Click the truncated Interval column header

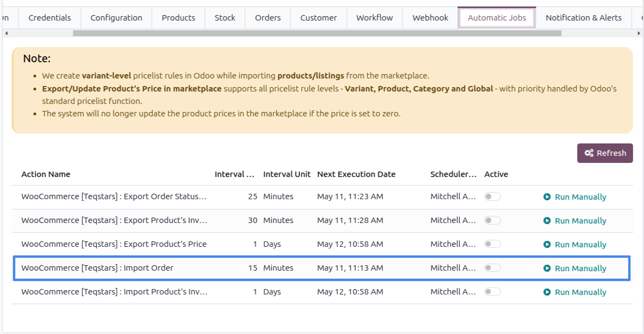pyautogui.click(x=235, y=174)
